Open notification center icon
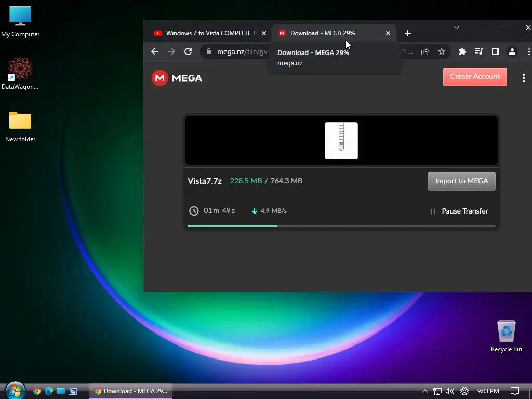The height and width of the screenshot is (399, 532). [x=515, y=391]
